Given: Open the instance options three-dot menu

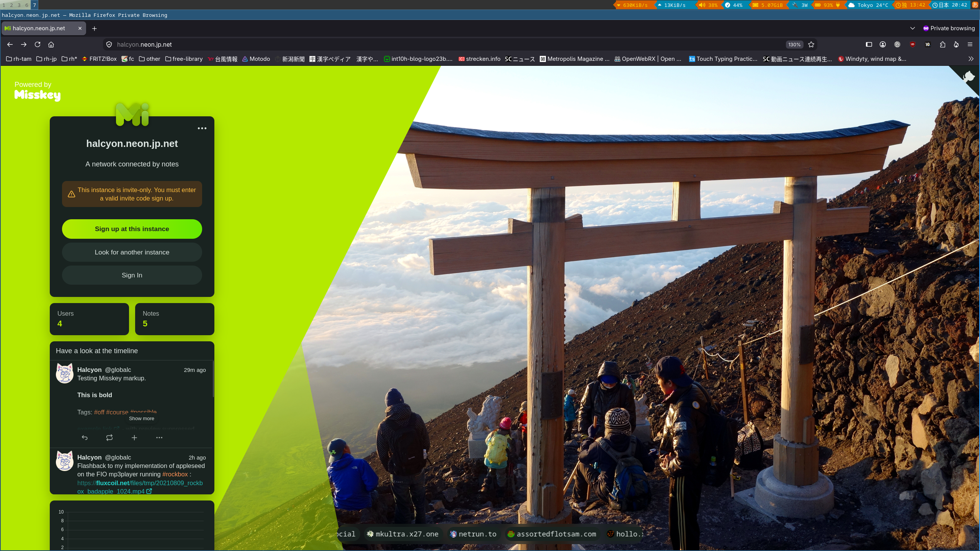Looking at the screenshot, I should point(202,128).
